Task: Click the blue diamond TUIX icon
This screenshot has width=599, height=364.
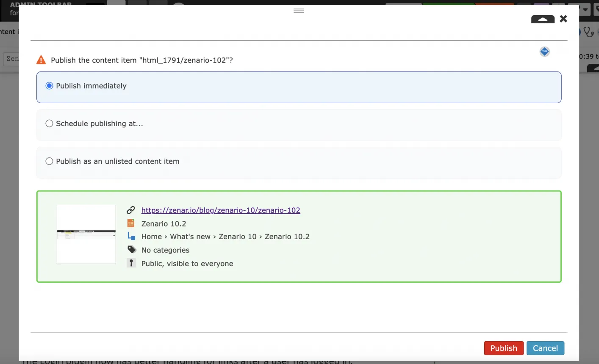Action: pyautogui.click(x=545, y=52)
